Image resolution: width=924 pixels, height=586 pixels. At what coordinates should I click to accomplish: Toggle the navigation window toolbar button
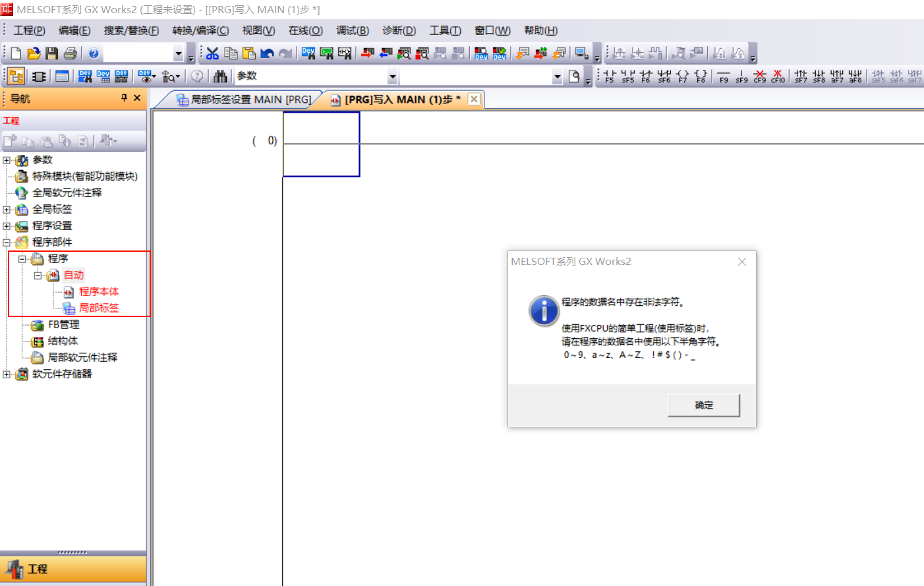point(16,76)
